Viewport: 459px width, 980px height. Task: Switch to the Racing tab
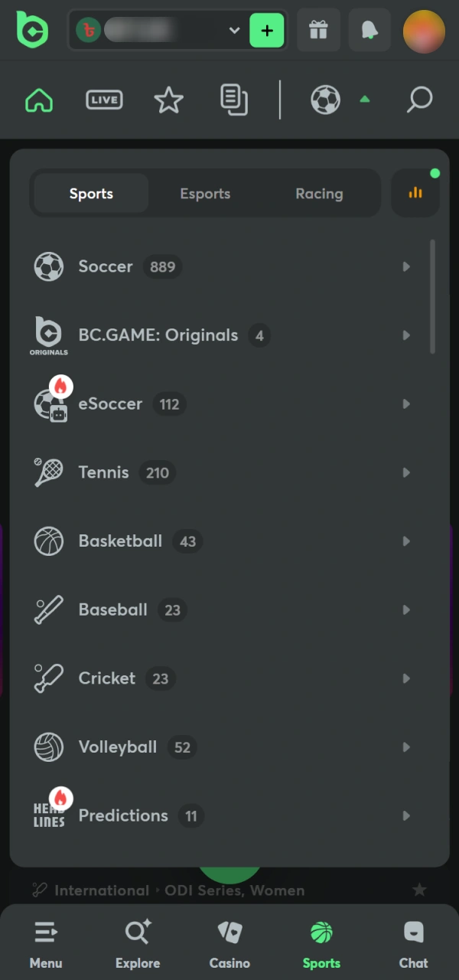[319, 193]
